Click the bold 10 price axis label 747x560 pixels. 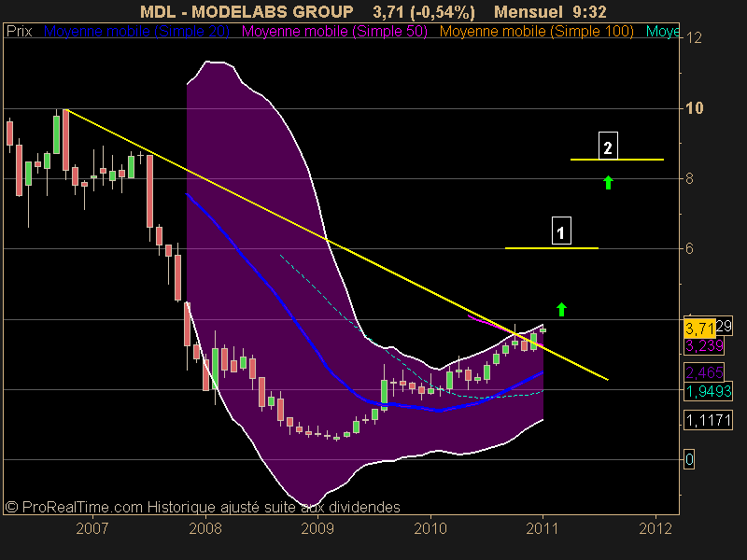694,108
